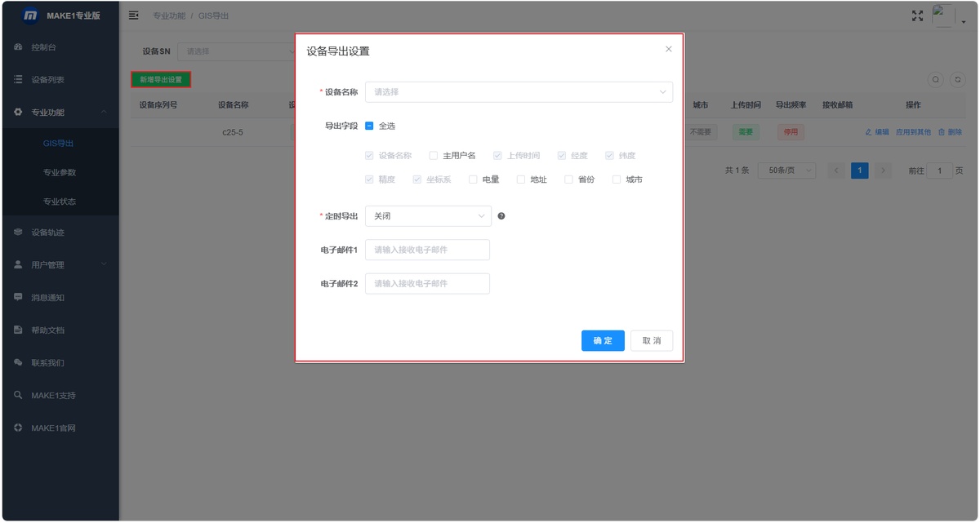Check the 主用户名 field checkbox
This screenshot has width=980, height=523.
434,156
